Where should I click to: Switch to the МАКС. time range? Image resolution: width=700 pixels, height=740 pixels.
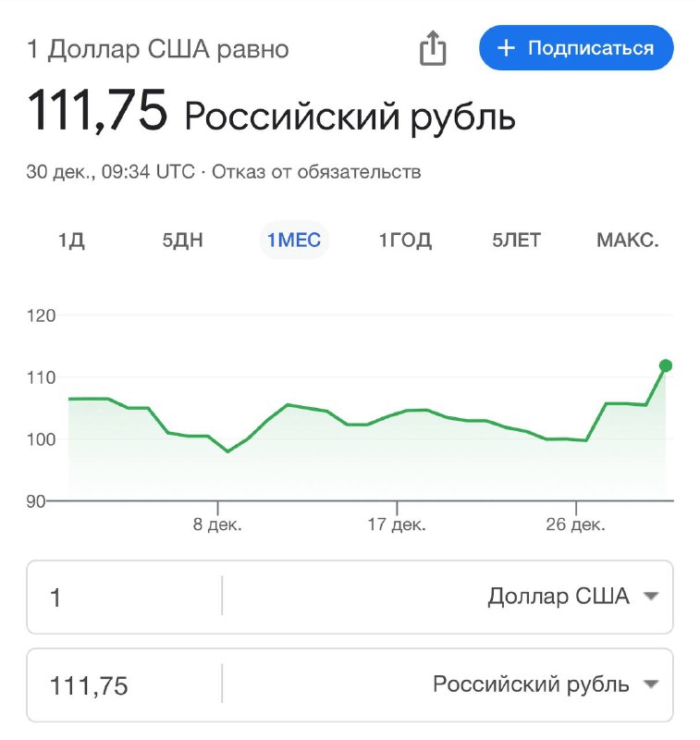[x=628, y=240]
